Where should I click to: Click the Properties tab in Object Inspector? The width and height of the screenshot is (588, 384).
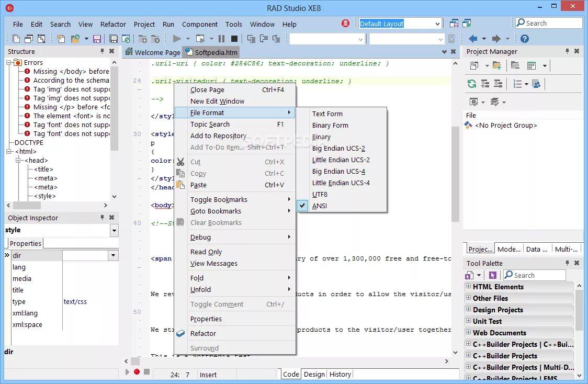tap(26, 243)
